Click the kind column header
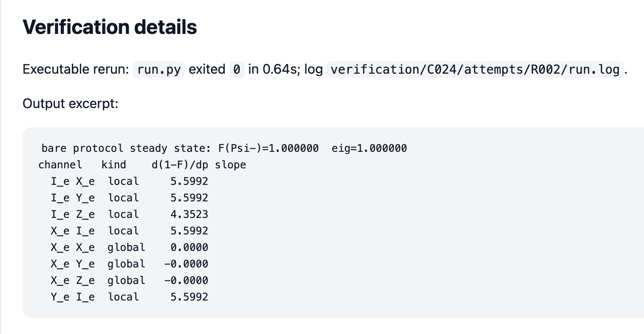This screenshot has height=334, width=644. point(114,165)
